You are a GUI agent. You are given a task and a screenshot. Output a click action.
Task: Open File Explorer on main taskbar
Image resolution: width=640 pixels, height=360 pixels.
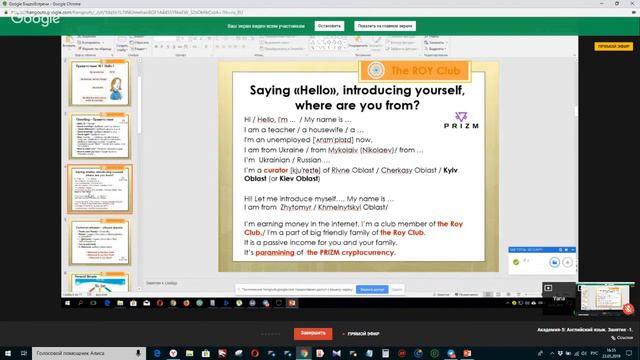[189, 353]
